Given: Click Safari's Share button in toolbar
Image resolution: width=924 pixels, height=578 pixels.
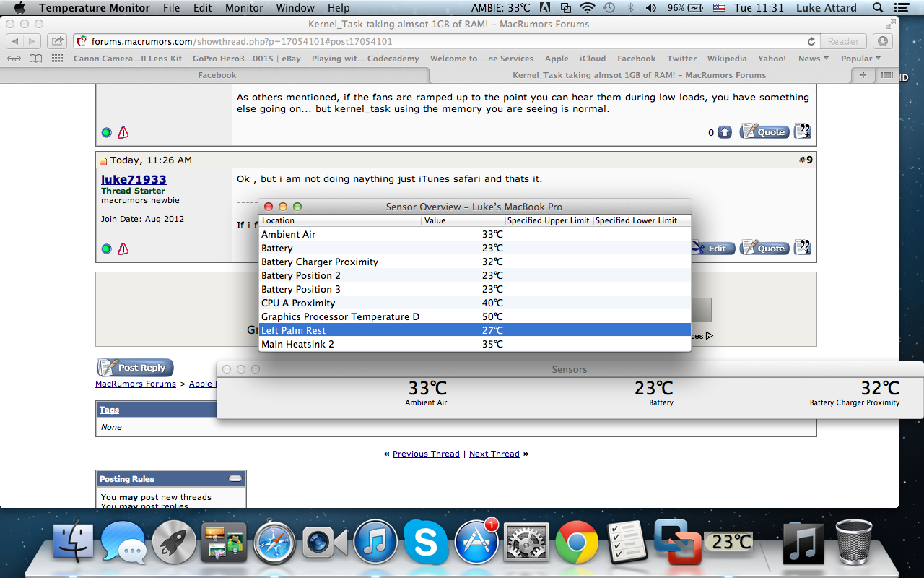Looking at the screenshot, I should click(57, 41).
